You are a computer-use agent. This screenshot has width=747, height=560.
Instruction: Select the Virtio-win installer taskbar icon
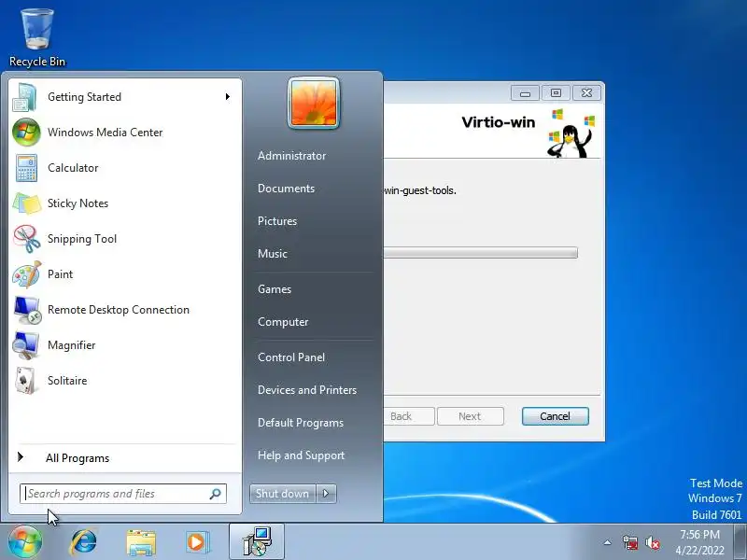click(x=257, y=541)
